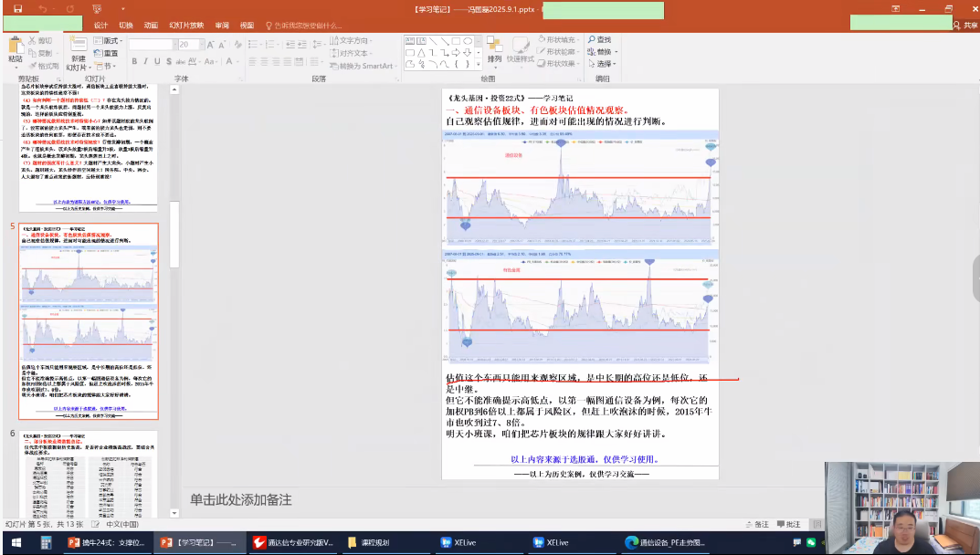Open the Slide Show (幻灯片放映) tab
Screen dimensions: 980x555
pyautogui.click(x=185, y=26)
